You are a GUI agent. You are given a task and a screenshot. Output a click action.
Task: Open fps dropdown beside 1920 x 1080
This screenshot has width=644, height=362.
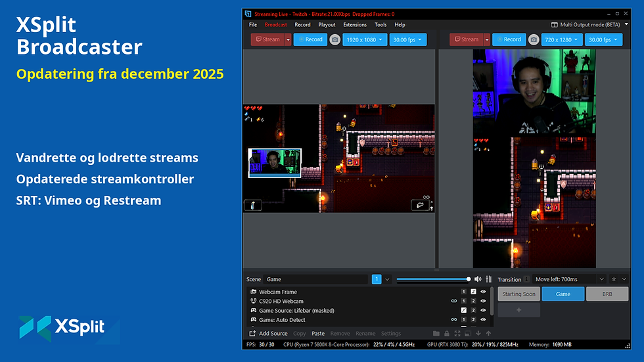pyautogui.click(x=408, y=40)
